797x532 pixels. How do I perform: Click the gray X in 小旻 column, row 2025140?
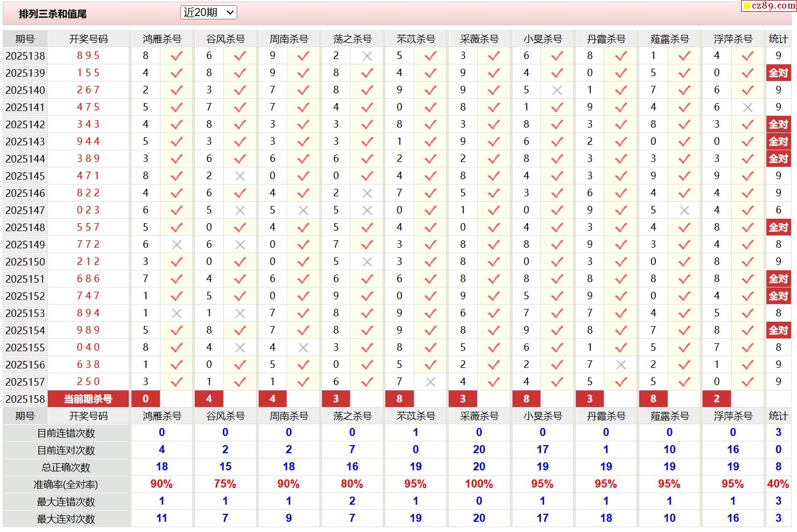tap(557, 90)
